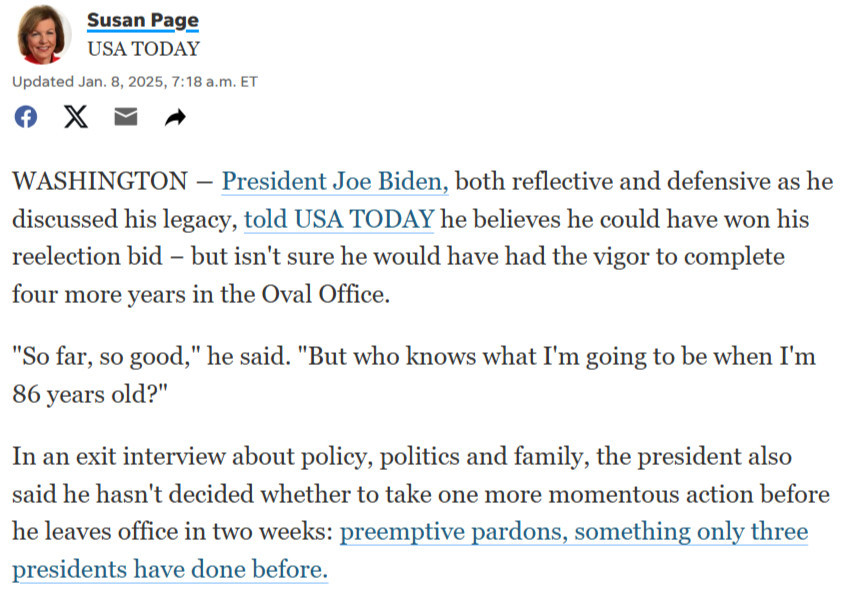Image resolution: width=864 pixels, height=590 pixels.
Task: Open the President Joe Biden link
Action: (335, 181)
